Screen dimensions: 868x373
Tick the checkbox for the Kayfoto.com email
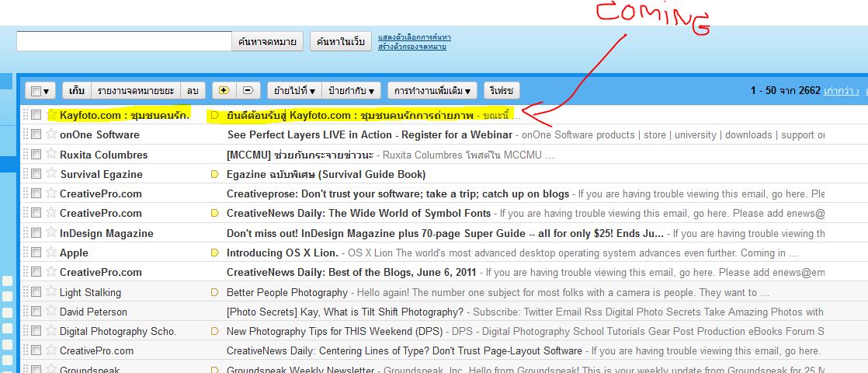(36, 115)
